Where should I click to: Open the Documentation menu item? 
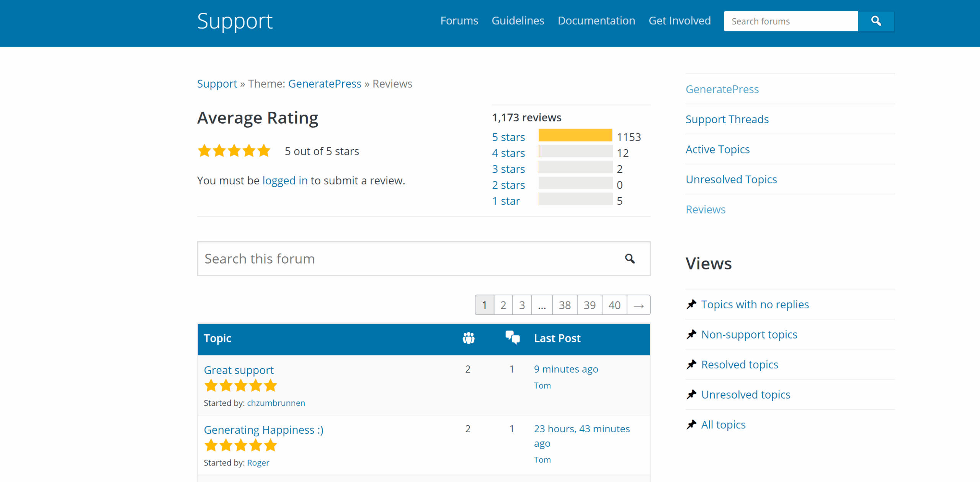596,21
